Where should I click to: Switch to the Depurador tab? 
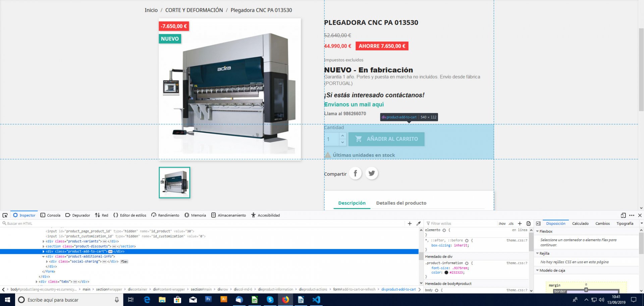click(x=77, y=215)
